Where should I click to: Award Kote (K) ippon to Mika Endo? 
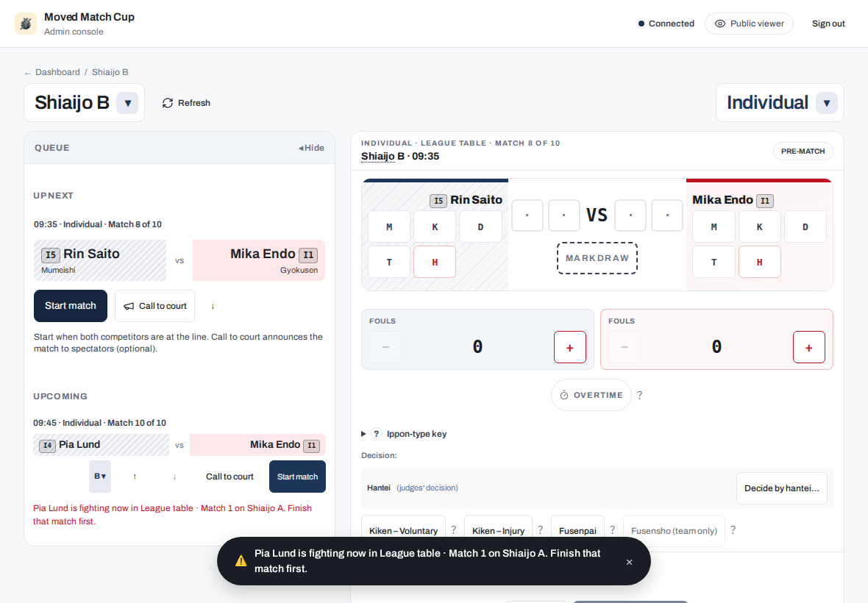pos(759,226)
